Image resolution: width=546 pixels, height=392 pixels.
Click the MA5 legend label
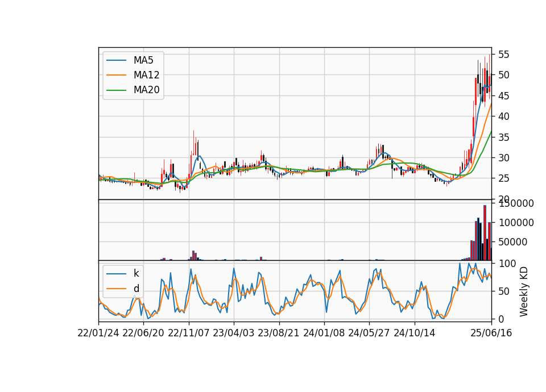pos(143,60)
